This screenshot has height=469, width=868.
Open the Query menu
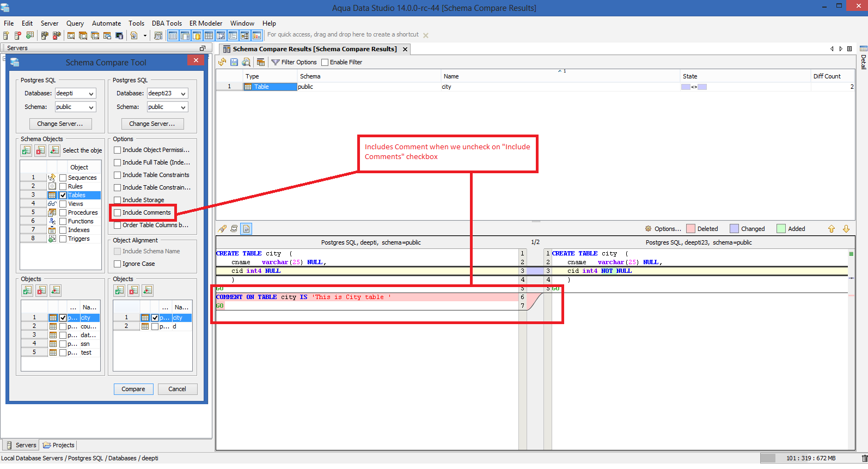[75, 23]
